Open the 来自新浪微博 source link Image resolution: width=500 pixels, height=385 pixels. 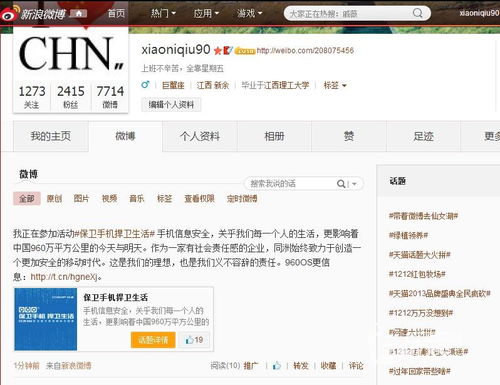69,366
